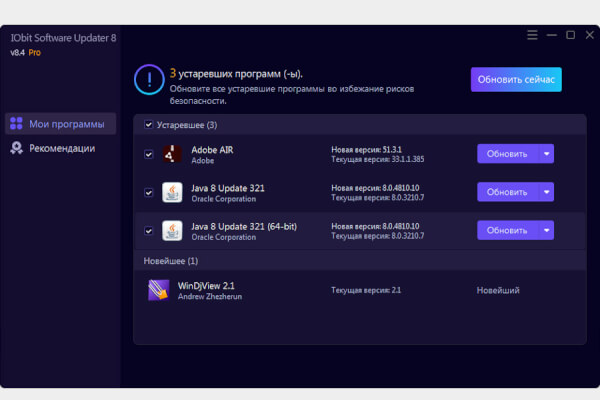
Task: Uncheck the Устаревшее (3) select-all checkbox
Action: click(x=148, y=125)
